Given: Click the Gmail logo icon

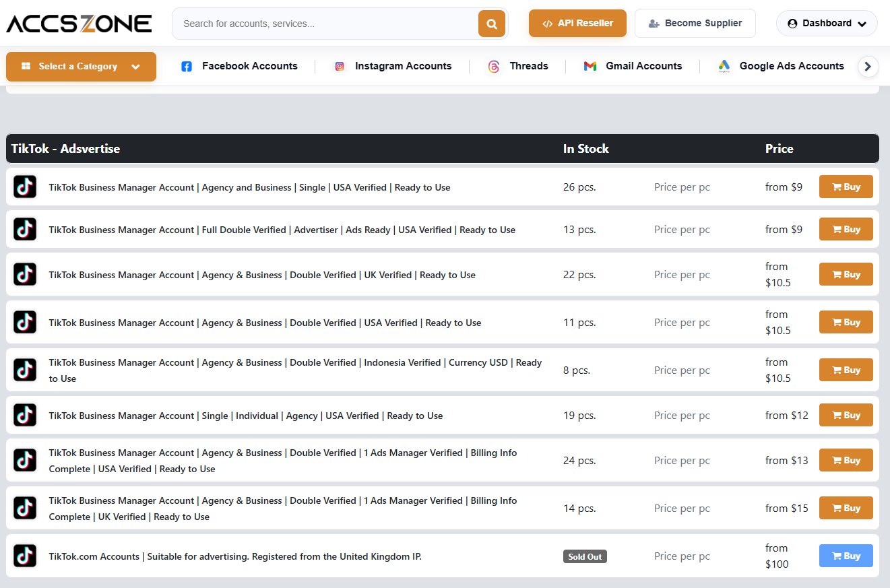Looking at the screenshot, I should click(590, 66).
